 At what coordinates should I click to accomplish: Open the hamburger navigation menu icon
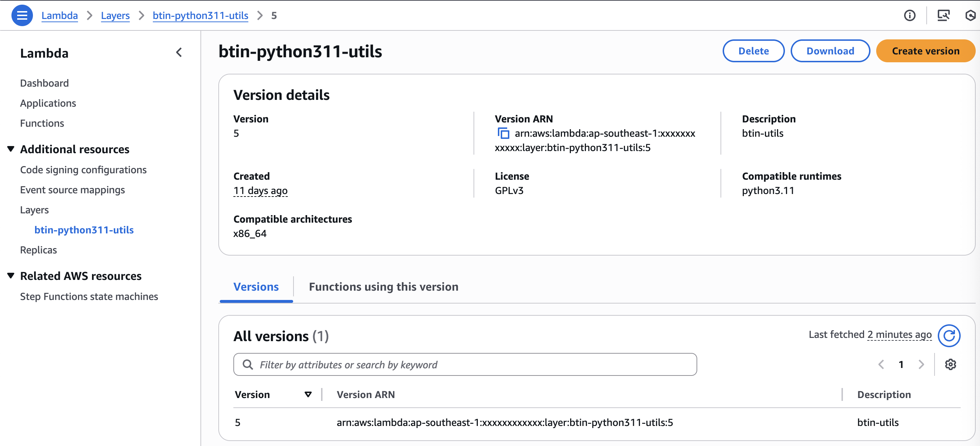22,15
